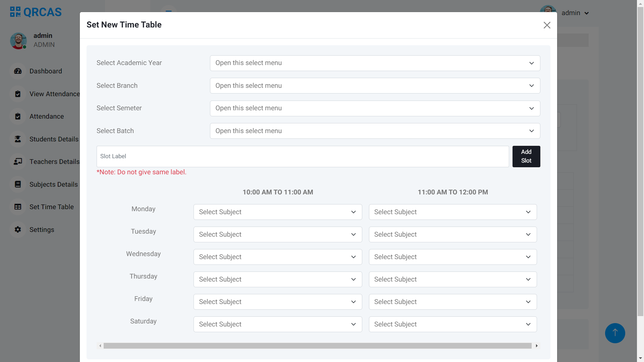The height and width of the screenshot is (362, 644).
Task: Open Settings using the gear icon
Action: [x=17, y=230]
